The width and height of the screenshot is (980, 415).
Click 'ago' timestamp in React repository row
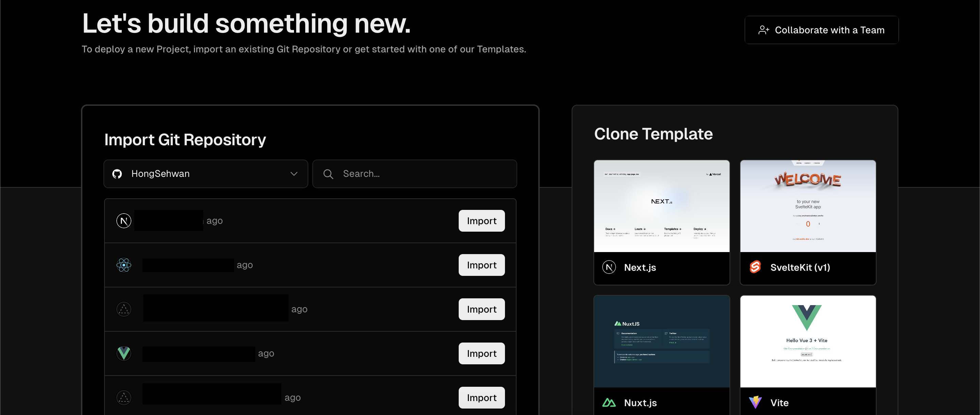(245, 265)
